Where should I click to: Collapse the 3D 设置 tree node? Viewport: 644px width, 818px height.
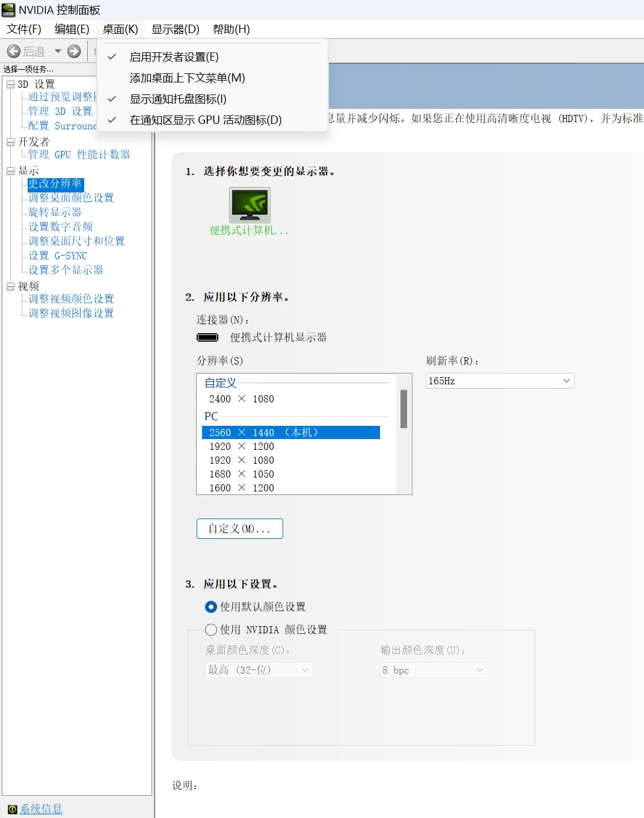10,84
